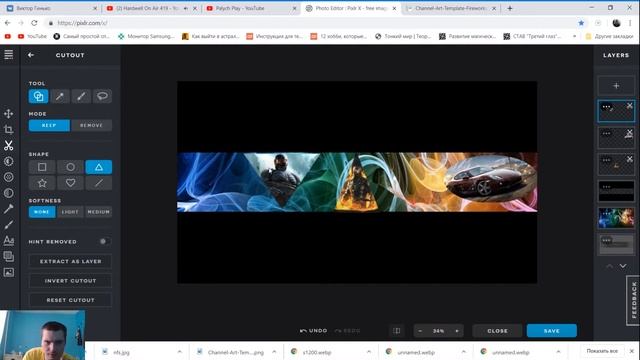Switch to Channel-Art-Template tab

pos(451,8)
